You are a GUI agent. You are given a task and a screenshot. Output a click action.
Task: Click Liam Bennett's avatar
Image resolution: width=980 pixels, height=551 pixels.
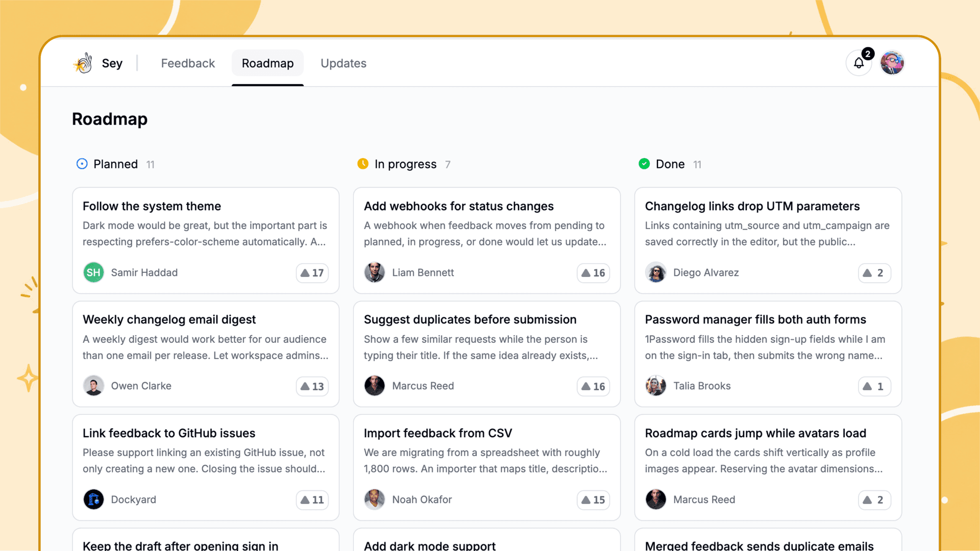coord(375,272)
